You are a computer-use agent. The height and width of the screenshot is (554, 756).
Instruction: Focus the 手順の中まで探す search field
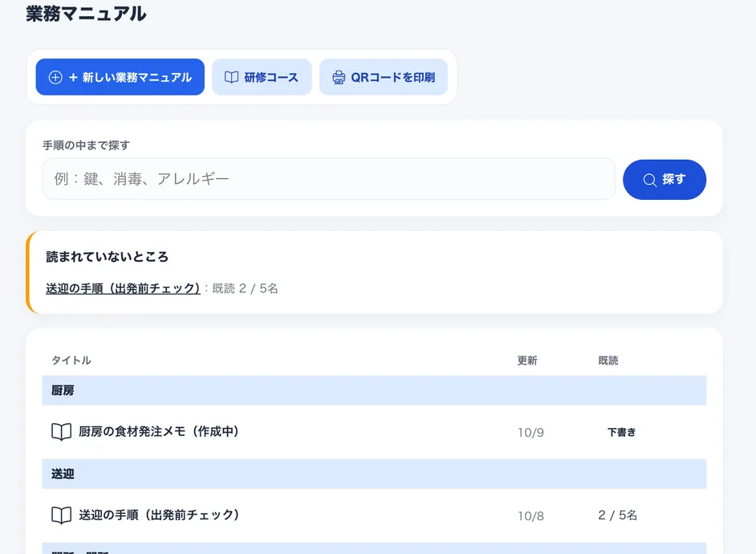click(329, 179)
